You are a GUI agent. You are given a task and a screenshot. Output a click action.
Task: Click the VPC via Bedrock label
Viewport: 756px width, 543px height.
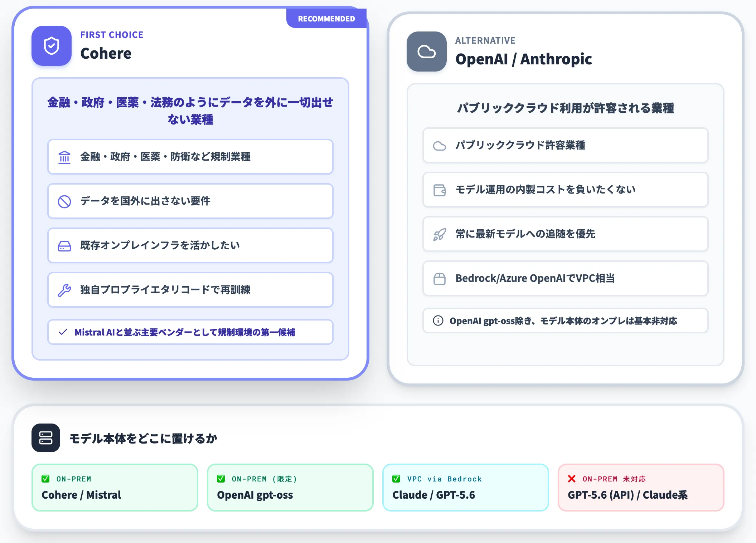pyautogui.click(x=445, y=479)
